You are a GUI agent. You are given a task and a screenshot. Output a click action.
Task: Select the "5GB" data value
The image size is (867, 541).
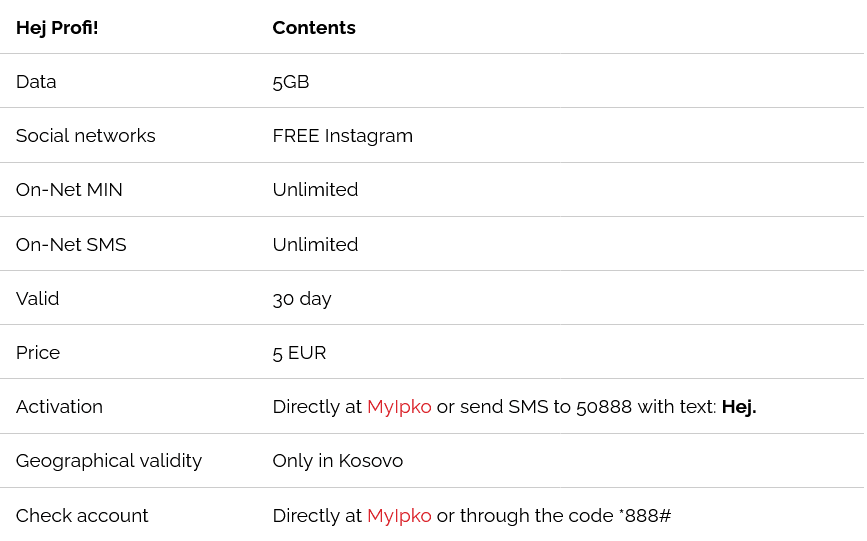(291, 82)
